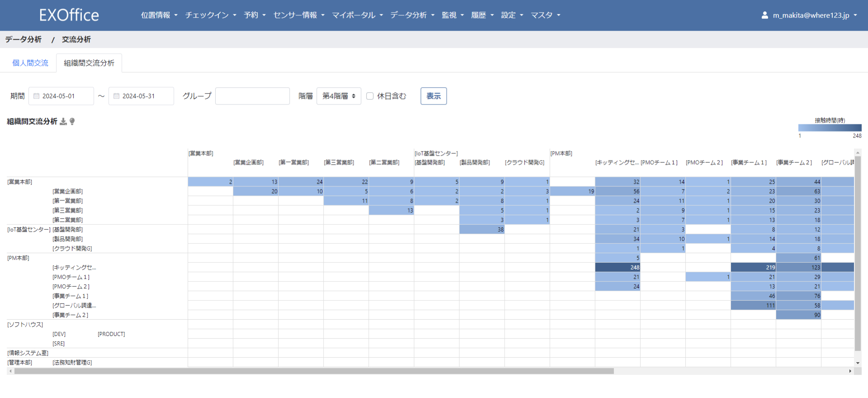The height and width of the screenshot is (398, 868).
Task: Select the 組織間交流分析 tab
Action: 89,63
